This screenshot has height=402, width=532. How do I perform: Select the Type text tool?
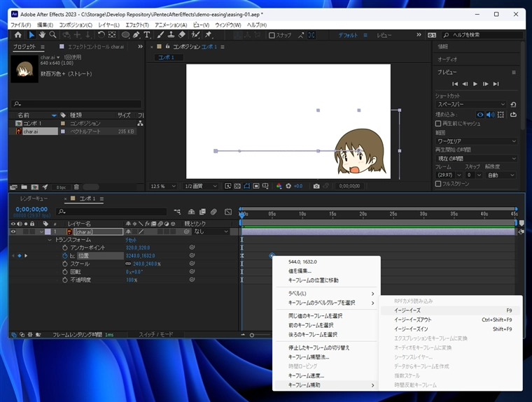pos(147,35)
